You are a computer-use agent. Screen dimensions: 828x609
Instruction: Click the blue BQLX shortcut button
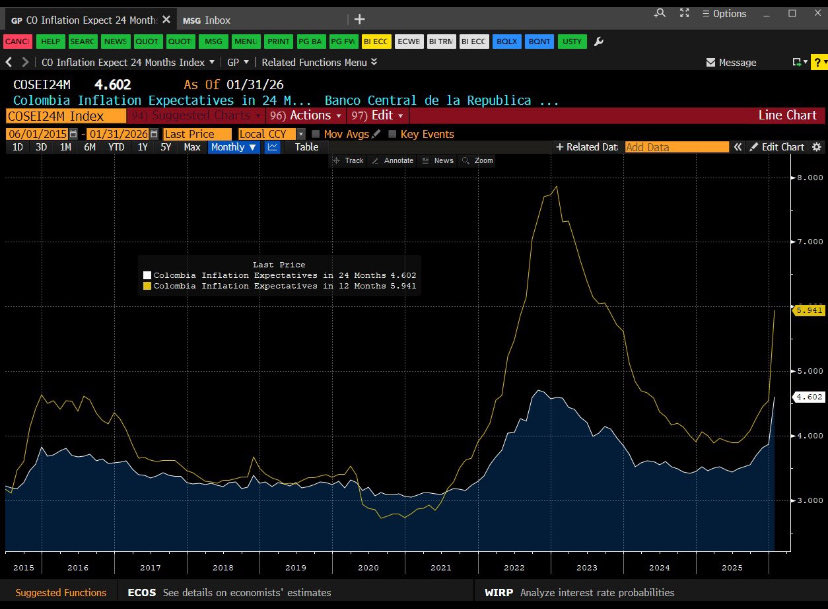[x=507, y=41]
